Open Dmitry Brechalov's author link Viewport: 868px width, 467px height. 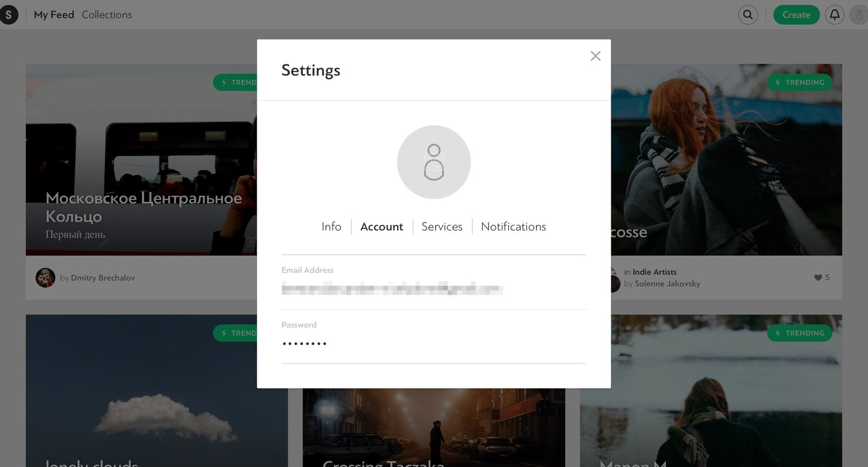point(103,278)
